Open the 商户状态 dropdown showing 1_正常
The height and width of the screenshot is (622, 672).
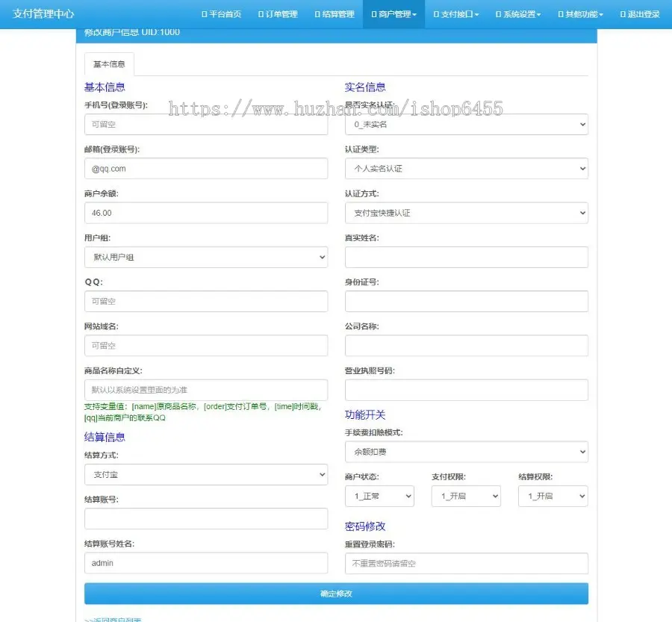[x=380, y=496]
